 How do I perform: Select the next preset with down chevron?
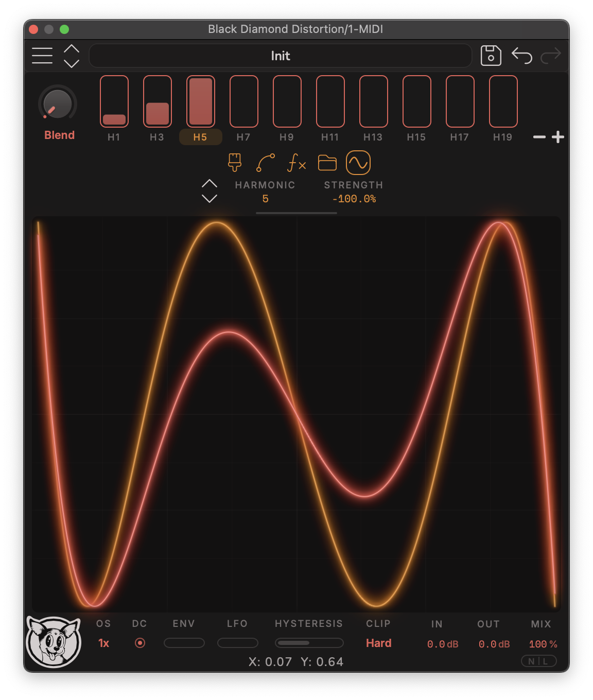tap(72, 63)
